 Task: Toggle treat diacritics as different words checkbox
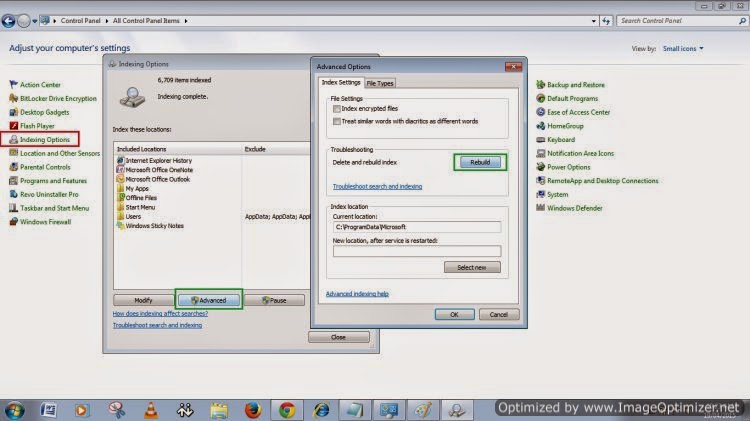click(x=337, y=122)
